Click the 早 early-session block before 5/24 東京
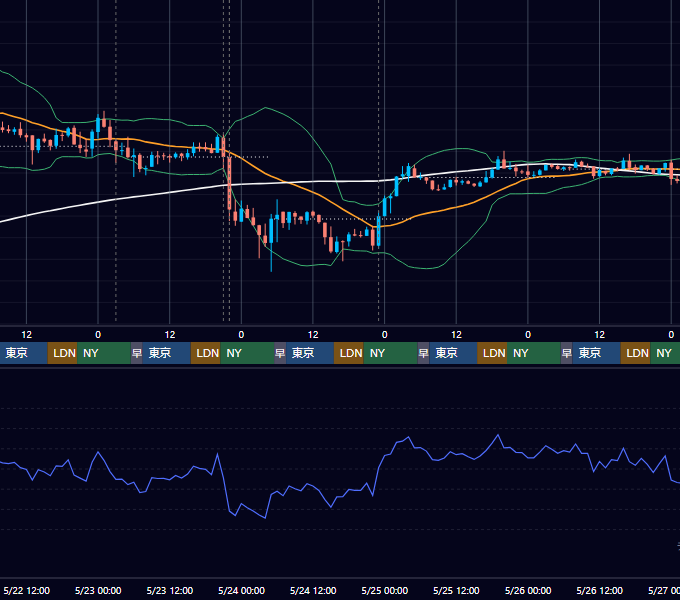 click(280, 353)
